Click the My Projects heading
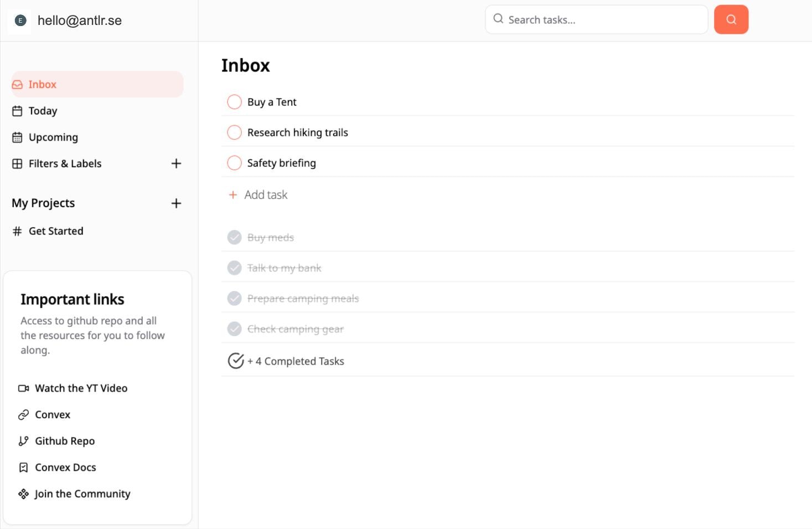The image size is (812, 529). pos(43,203)
